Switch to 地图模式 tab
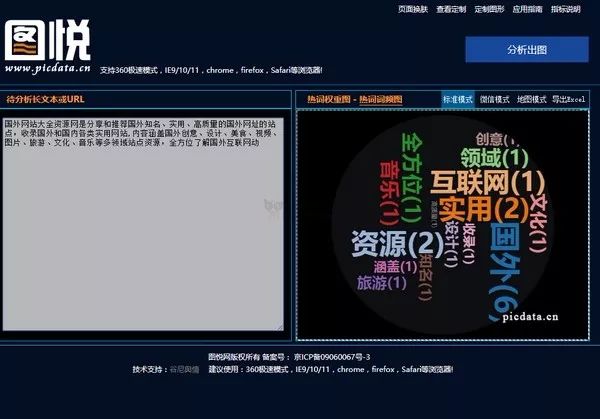Screen dimensions: 600x419 coord(532,99)
